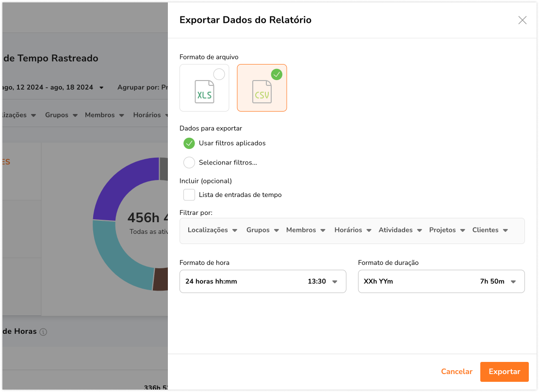Open the Atividades filter dropdown
539x392 pixels.
[x=400, y=229]
